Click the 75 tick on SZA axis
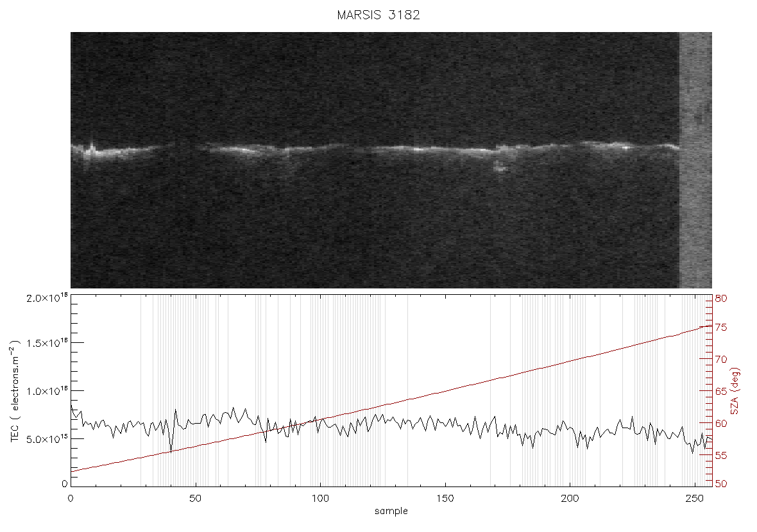 coord(721,328)
